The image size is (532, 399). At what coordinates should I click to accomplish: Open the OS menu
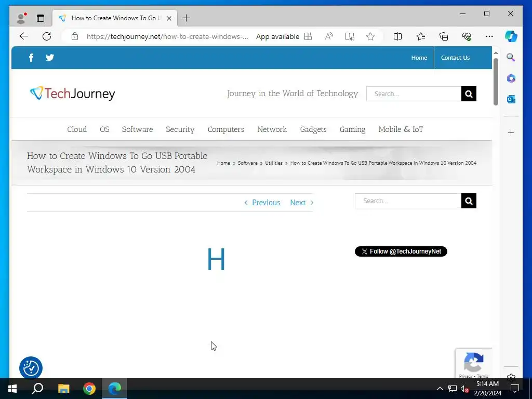point(104,129)
